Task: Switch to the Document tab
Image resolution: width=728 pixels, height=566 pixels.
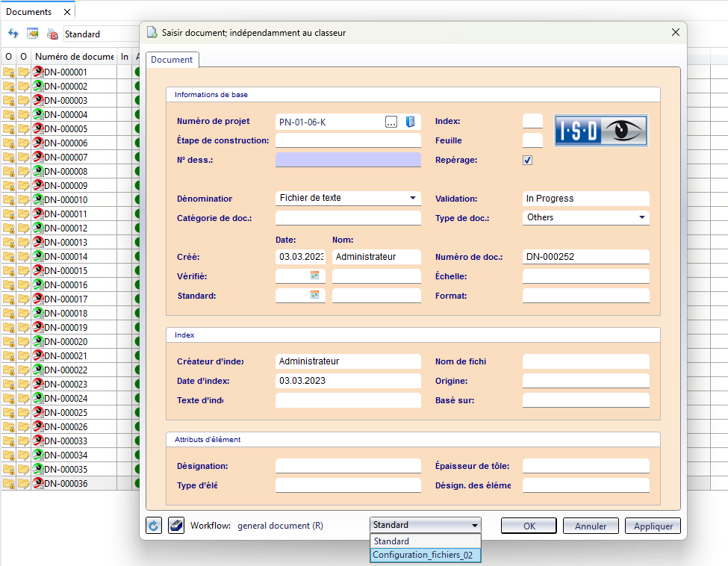Action: tap(172, 60)
